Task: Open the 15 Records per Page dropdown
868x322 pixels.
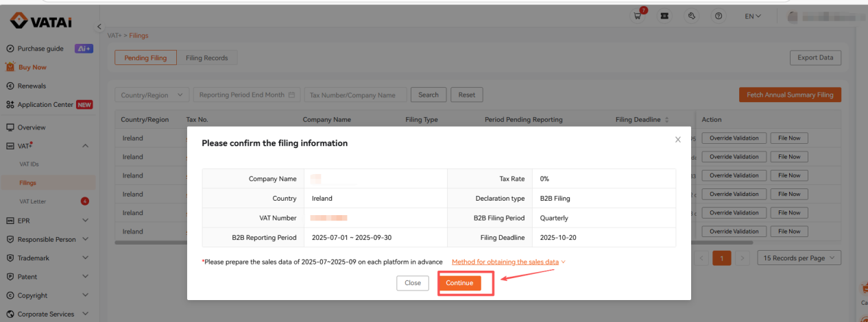Action: [799, 258]
